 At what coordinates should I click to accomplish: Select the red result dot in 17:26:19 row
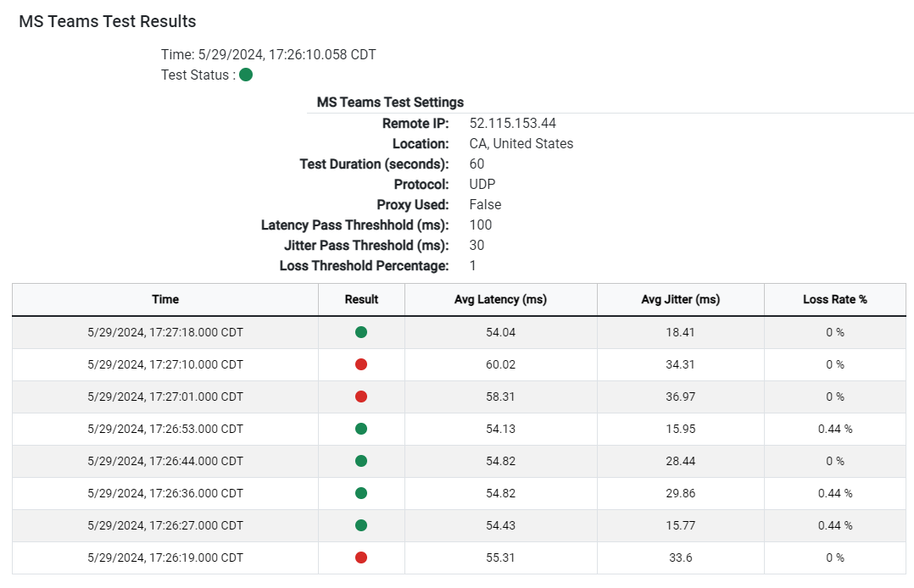(361, 557)
